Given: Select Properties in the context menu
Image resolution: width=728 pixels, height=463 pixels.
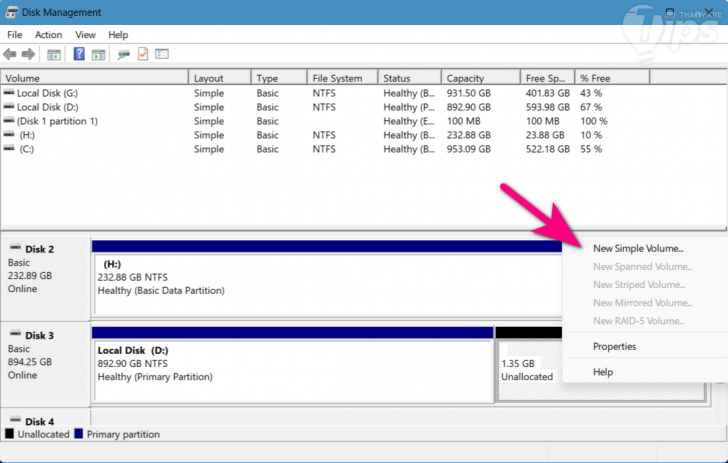Looking at the screenshot, I should (x=614, y=346).
